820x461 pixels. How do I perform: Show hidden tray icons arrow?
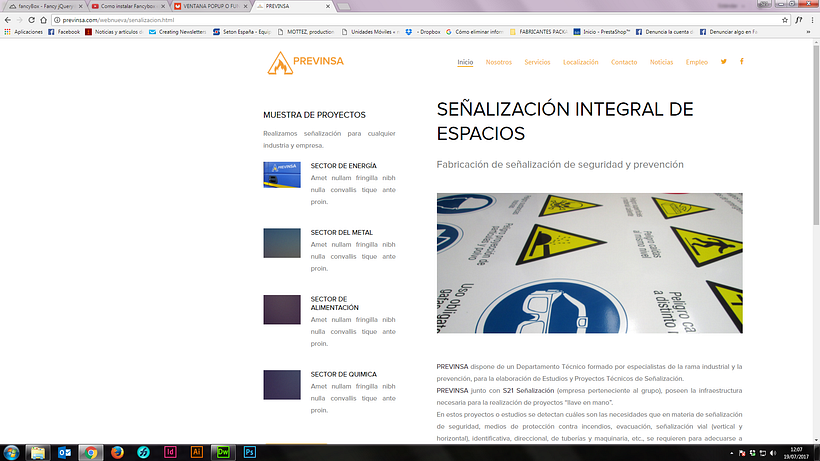click(x=732, y=453)
